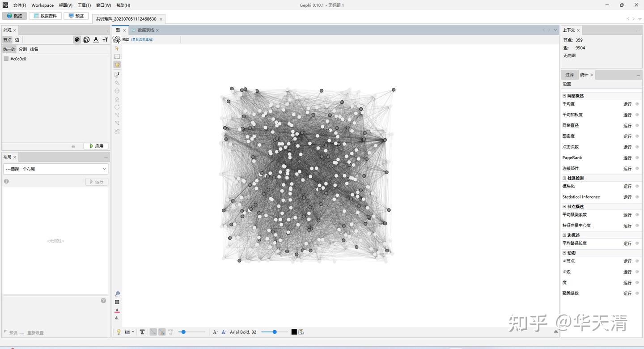Click the layout info icon
The image size is (644, 349).
(6, 181)
